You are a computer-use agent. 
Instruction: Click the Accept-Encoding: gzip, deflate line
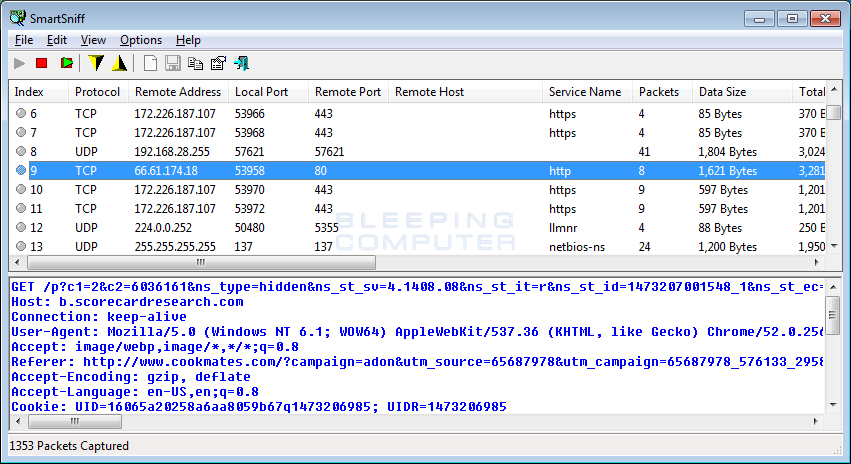click(x=131, y=377)
